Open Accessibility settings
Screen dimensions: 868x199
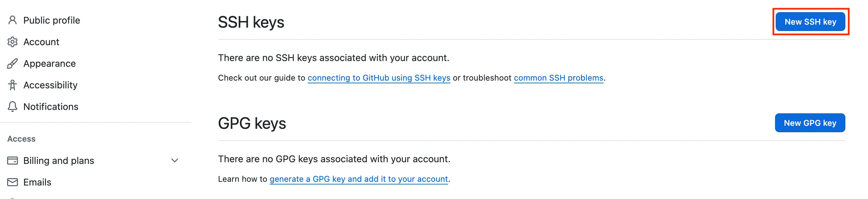coord(50,85)
